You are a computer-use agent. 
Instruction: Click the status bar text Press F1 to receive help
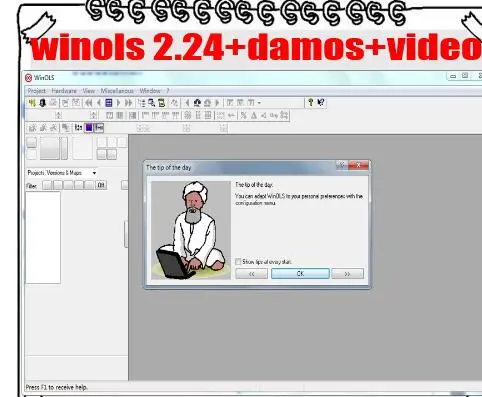click(57, 387)
